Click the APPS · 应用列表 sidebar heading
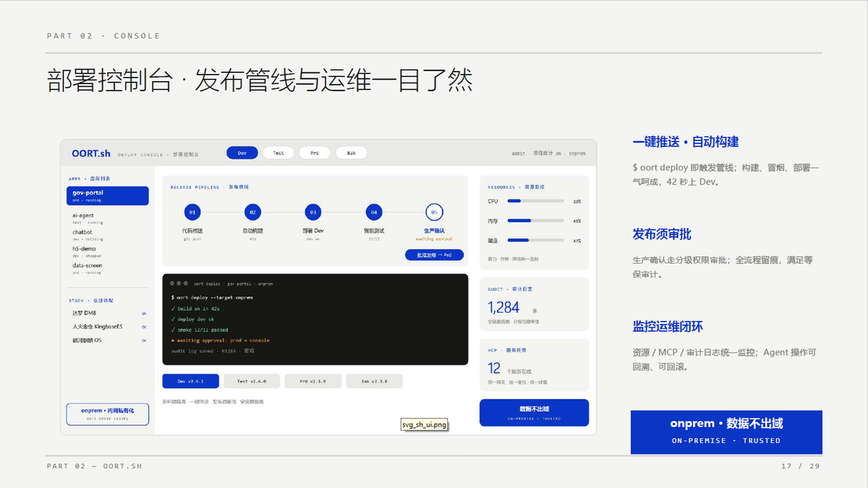This screenshot has height=488, width=868. [90, 178]
